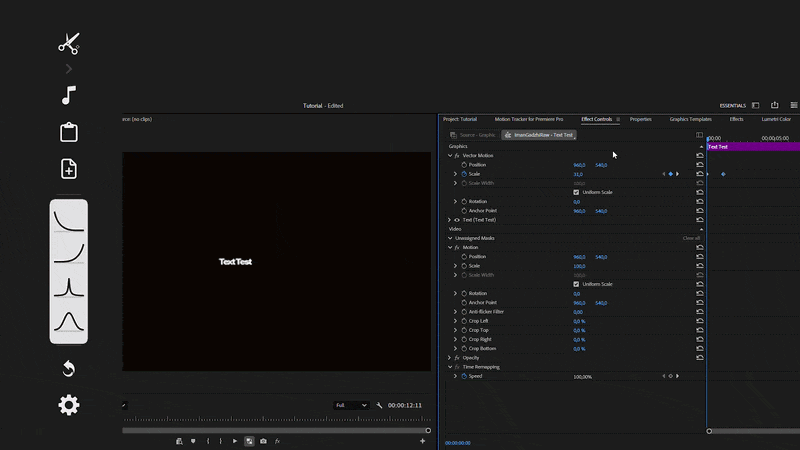
Task: Toggle Anti-flicker Filter stopwatch
Action: point(464,312)
